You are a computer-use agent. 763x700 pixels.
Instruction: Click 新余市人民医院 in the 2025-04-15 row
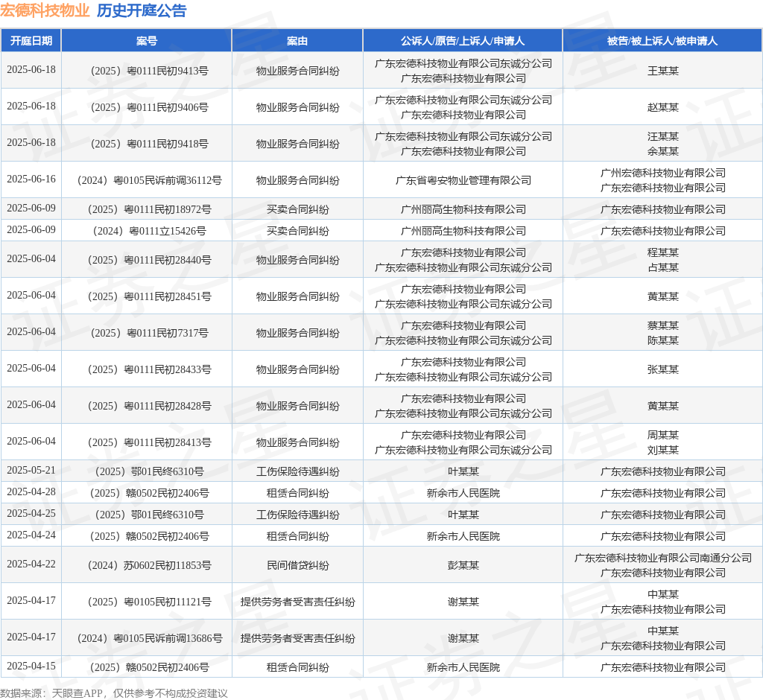point(463,667)
